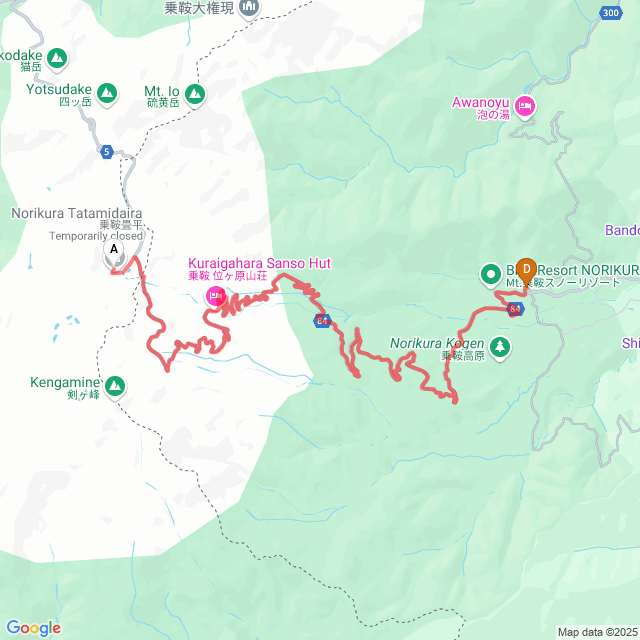Click the Kuraigahara Sanso Hut lodging icon
This screenshot has height=640, width=640.
216,296
